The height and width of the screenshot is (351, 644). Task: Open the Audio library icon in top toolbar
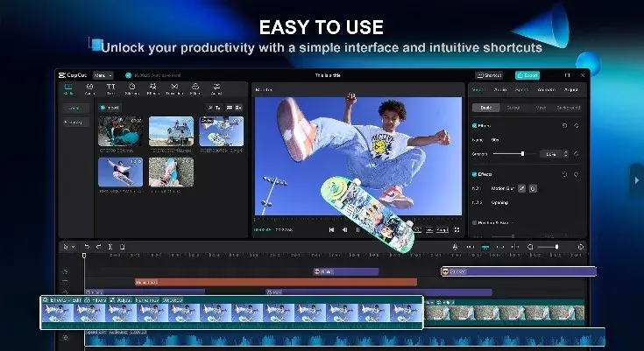point(89,88)
